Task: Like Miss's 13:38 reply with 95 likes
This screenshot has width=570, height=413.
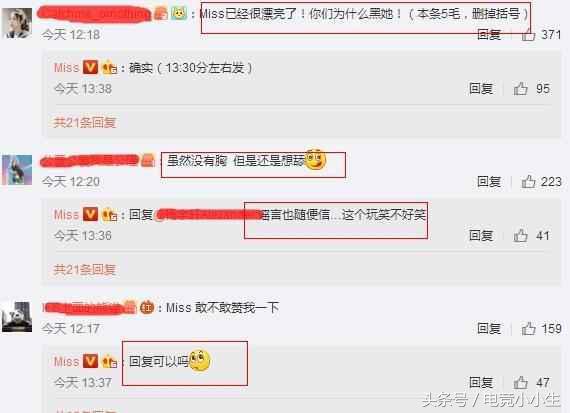Action: 521,89
